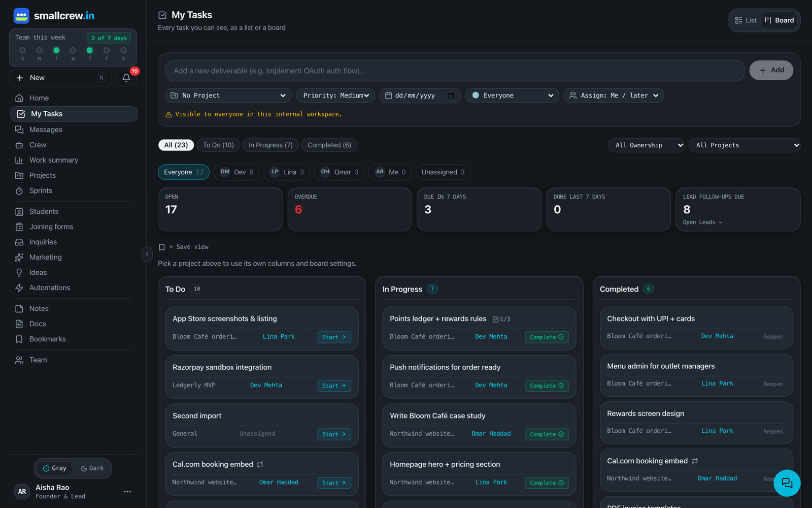Open Sprints in the sidebar
The width and height of the screenshot is (812, 508).
point(74,190)
